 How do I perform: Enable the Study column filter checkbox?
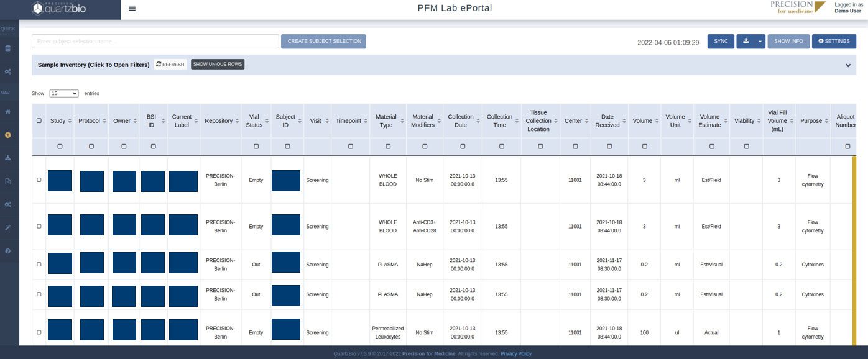coord(59,146)
